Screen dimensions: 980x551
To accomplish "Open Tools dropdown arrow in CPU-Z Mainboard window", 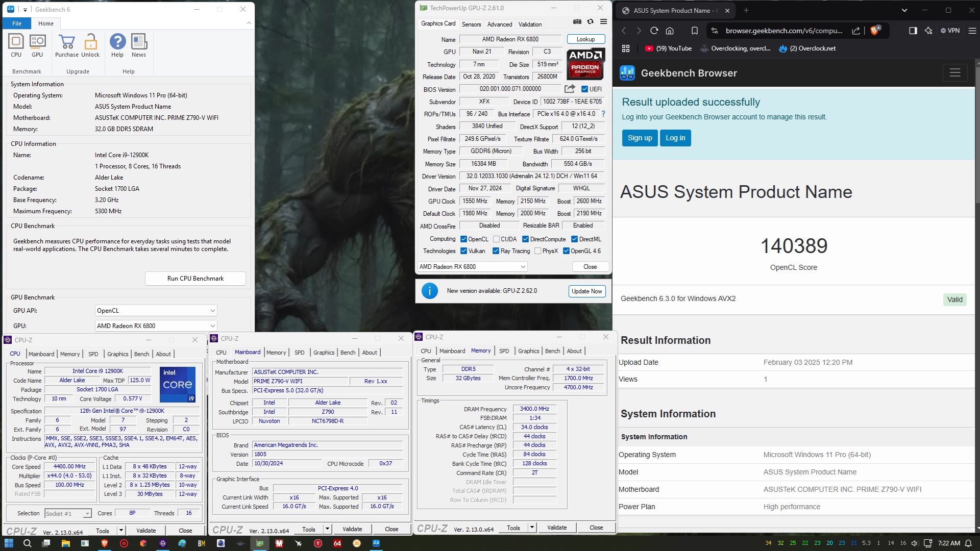I will (x=327, y=529).
